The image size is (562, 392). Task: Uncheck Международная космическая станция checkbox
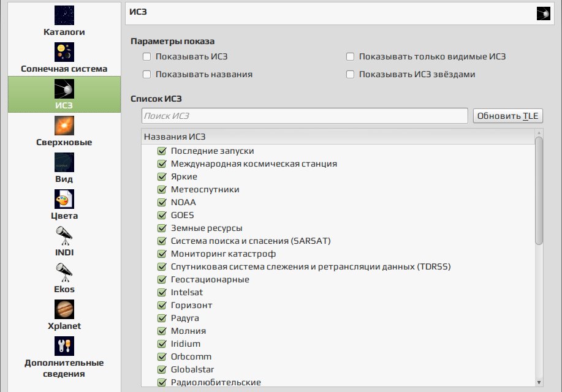point(162,164)
